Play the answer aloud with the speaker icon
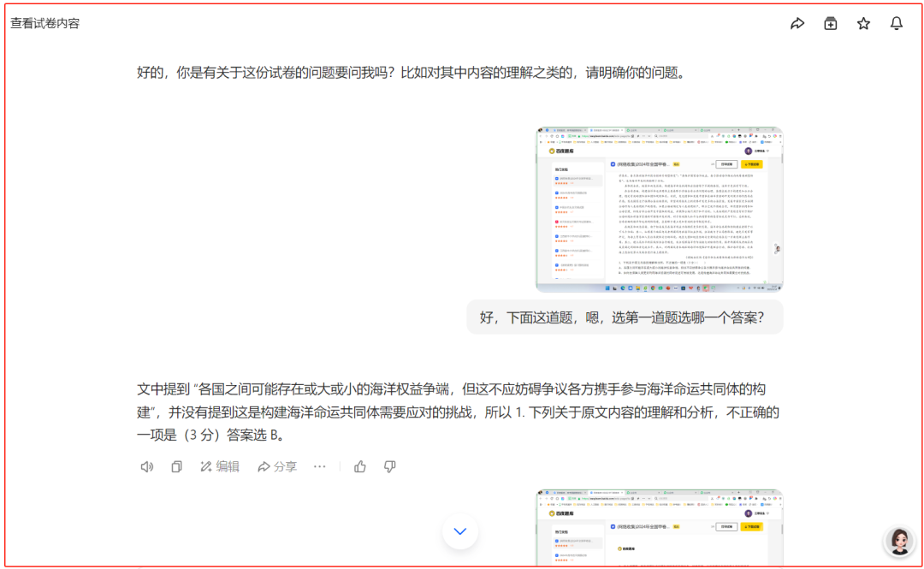 point(146,466)
